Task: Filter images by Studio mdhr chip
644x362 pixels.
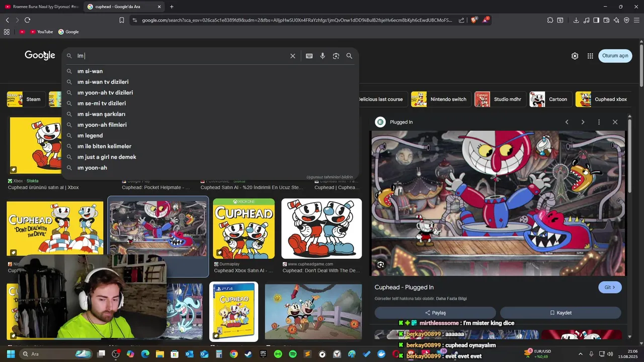Action: click(501, 99)
